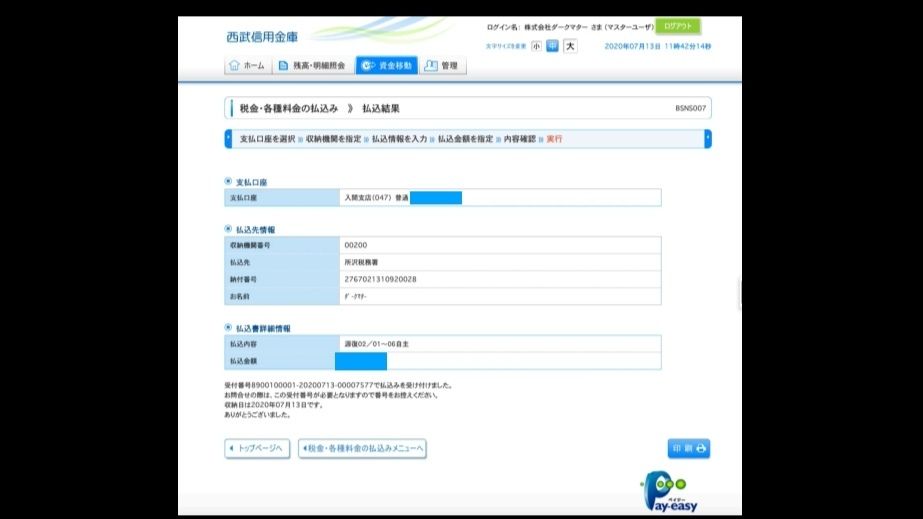Click left arrow on the step progress bar
This screenshot has height=519, width=923.
pos(228,139)
